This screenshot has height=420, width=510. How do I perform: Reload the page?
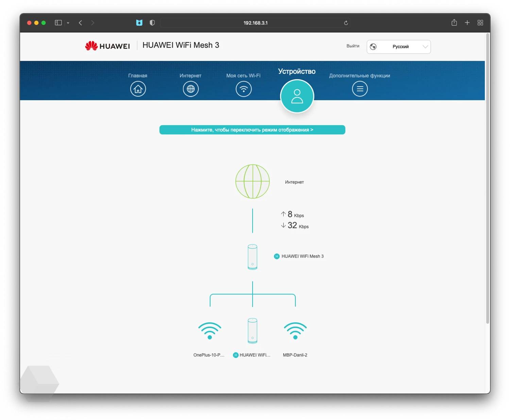[346, 23]
